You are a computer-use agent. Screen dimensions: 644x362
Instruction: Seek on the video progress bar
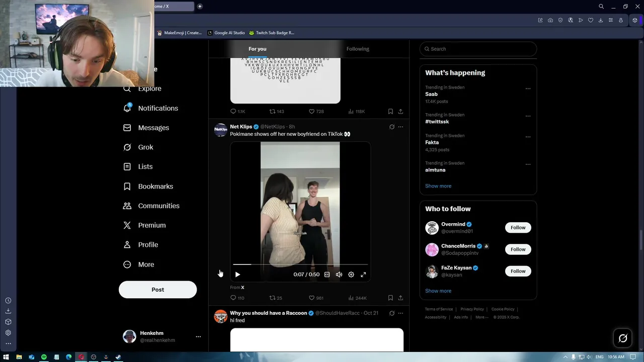point(300,264)
